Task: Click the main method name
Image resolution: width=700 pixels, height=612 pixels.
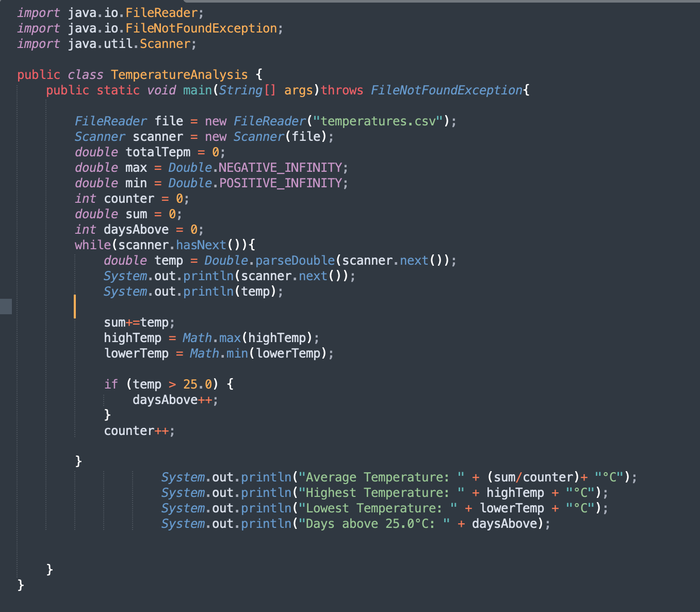Action: point(197,90)
